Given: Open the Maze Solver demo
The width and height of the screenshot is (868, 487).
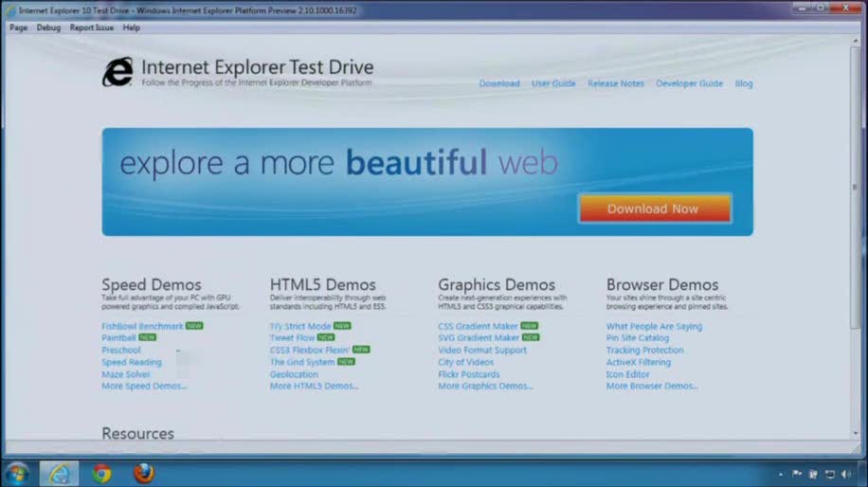Looking at the screenshot, I should click(x=125, y=374).
